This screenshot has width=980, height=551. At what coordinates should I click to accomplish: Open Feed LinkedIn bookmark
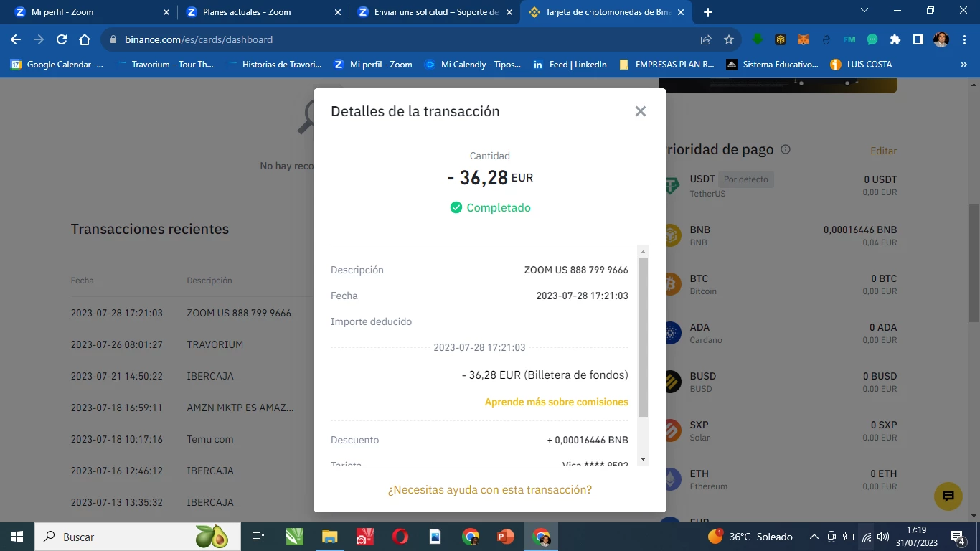coord(570,65)
